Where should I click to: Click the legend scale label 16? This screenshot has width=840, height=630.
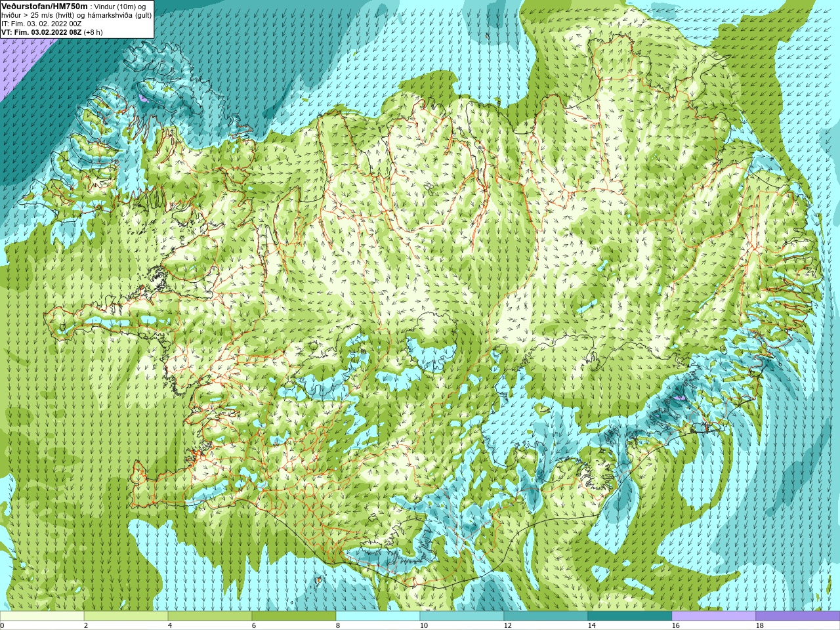point(675,625)
